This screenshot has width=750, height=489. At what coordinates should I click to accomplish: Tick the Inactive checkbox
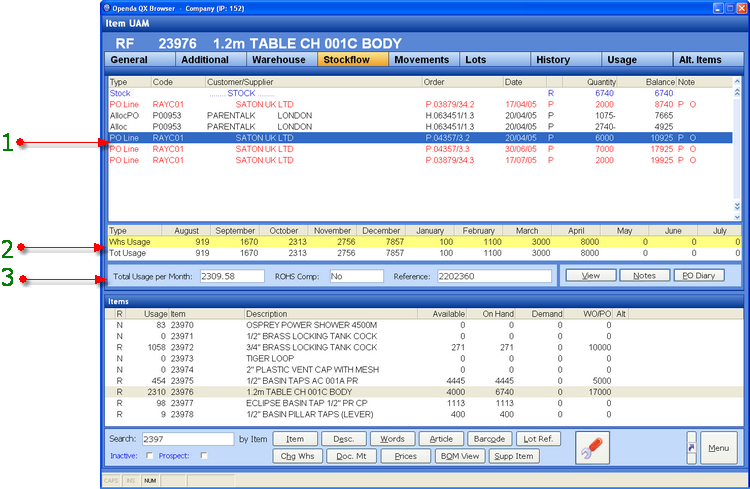(x=149, y=456)
